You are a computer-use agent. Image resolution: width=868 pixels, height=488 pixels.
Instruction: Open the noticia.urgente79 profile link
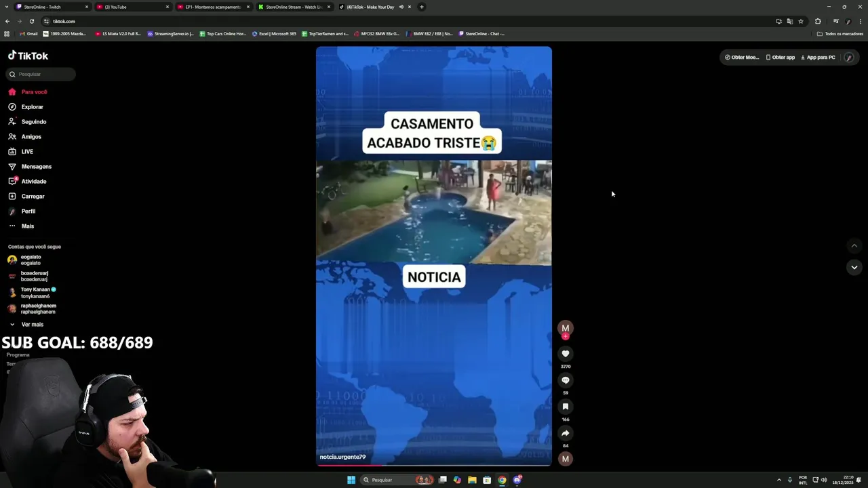(x=342, y=457)
